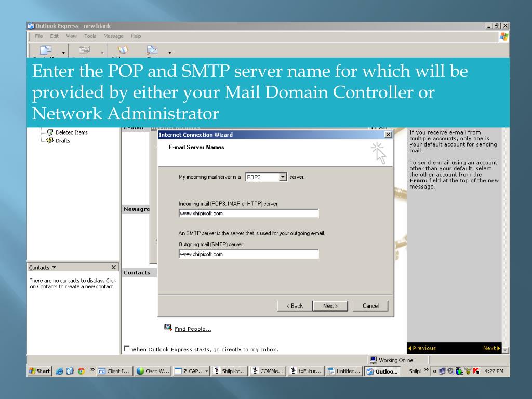Expand the quick launch overflow chevron
The height and width of the screenshot is (399, 532).
click(92, 370)
